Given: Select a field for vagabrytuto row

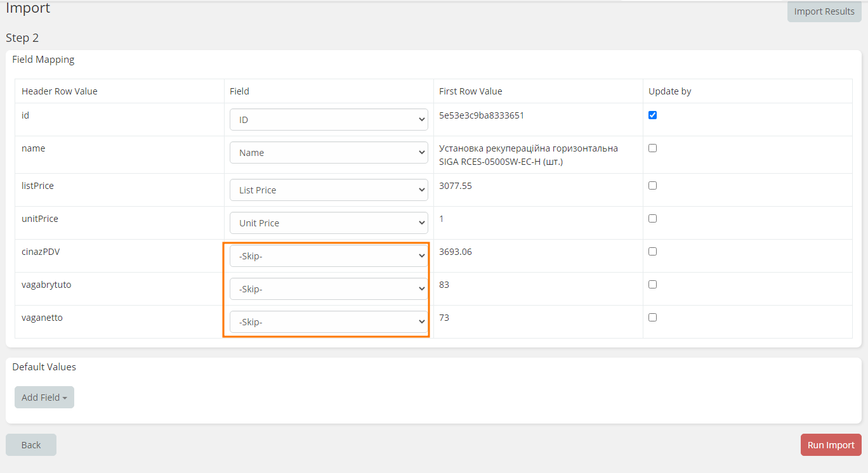Looking at the screenshot, I should pos(328,289).
